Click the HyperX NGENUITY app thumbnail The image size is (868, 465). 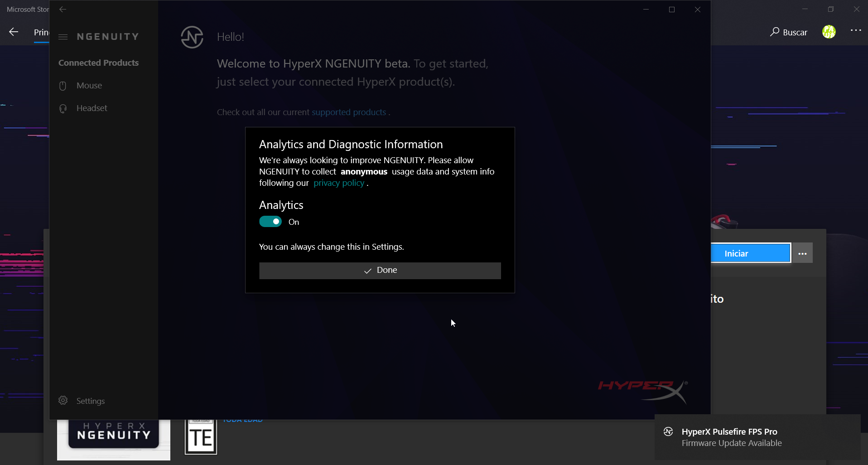114,440
